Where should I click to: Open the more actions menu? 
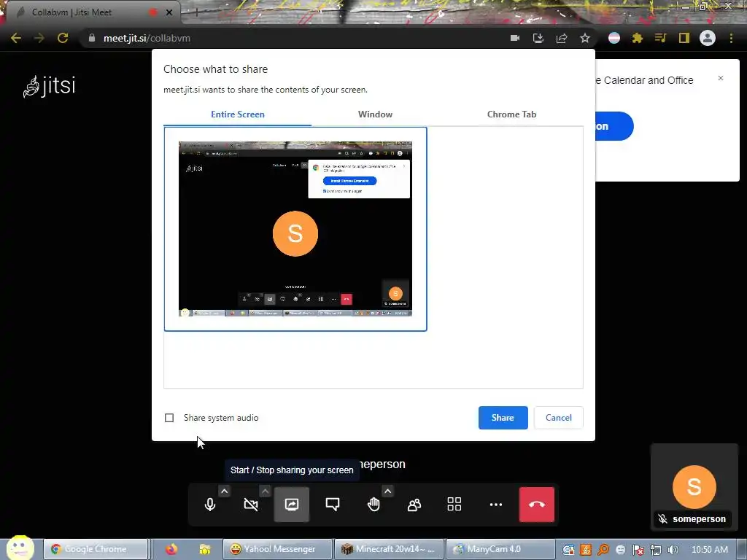click(x=496, y=505)
